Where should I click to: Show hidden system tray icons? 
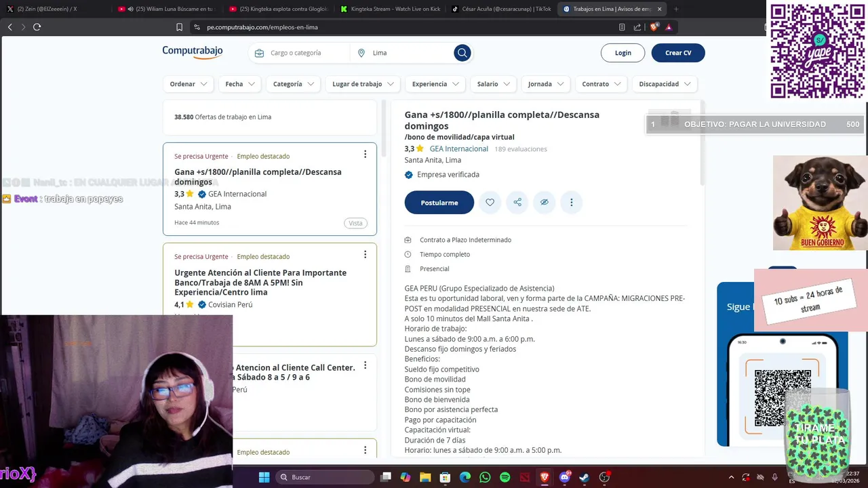731,477
